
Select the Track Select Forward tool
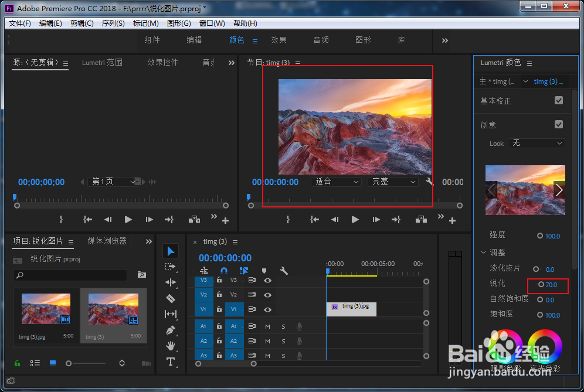click(170, 267)
